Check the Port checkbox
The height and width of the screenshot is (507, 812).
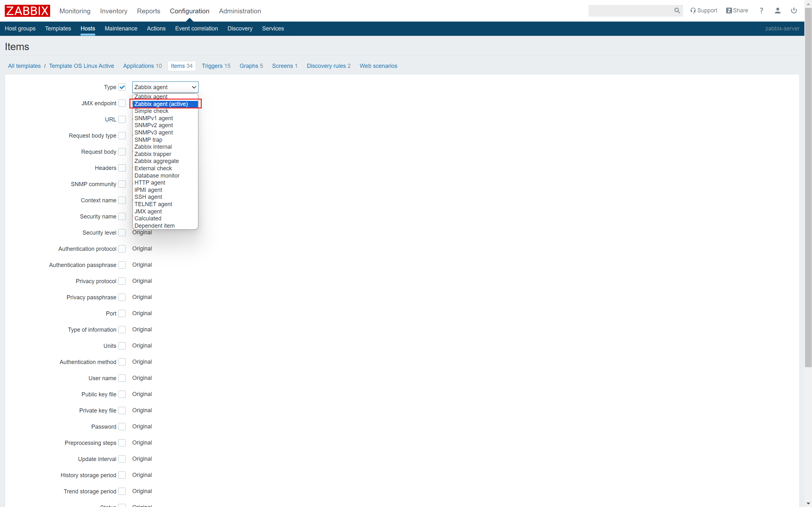(122, 314)
